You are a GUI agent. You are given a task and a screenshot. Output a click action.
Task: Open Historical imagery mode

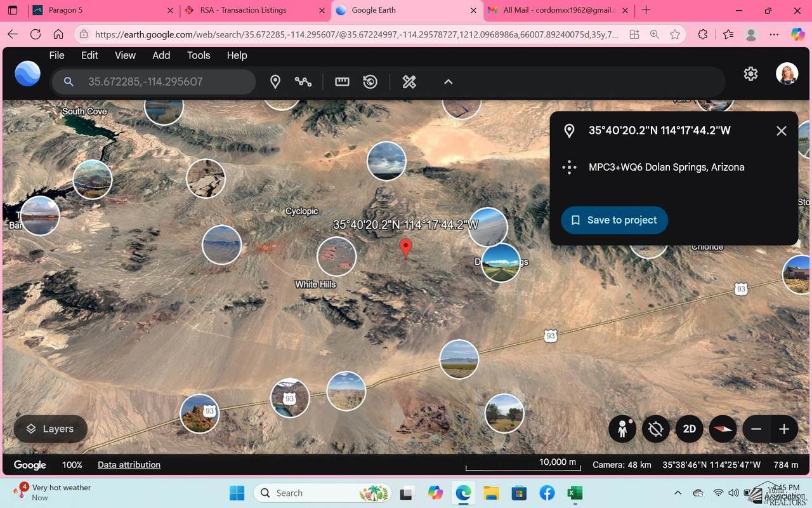pos(370,82)
